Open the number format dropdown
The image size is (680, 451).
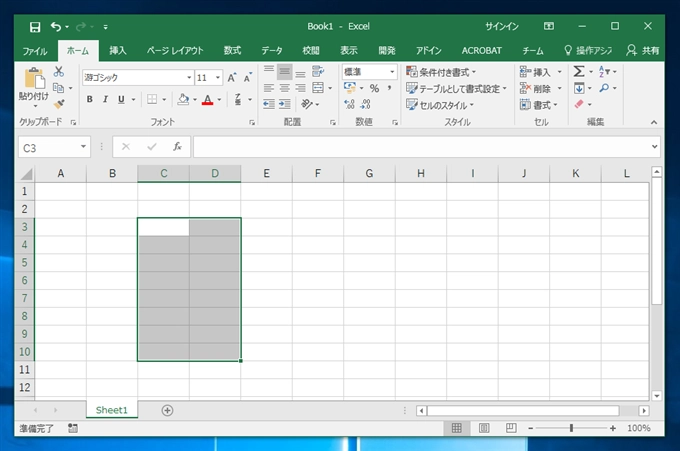(x=392, y=72)
